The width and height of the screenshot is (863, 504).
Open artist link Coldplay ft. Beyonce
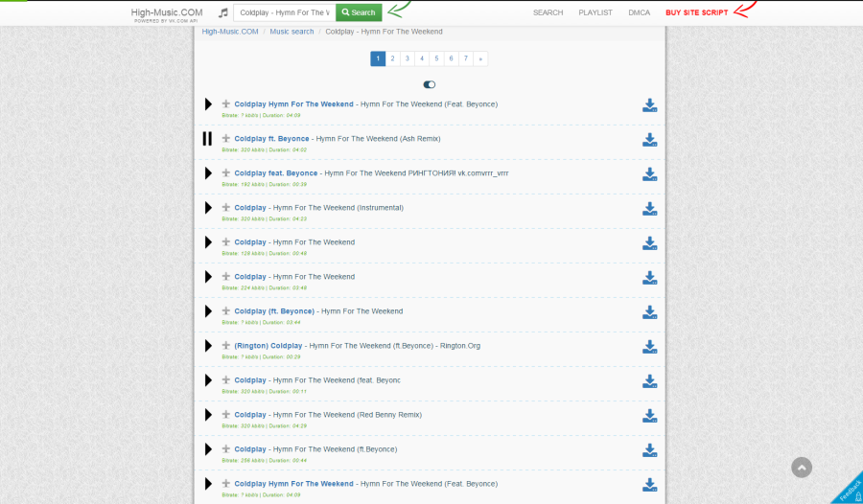click(x=272, y=139)
